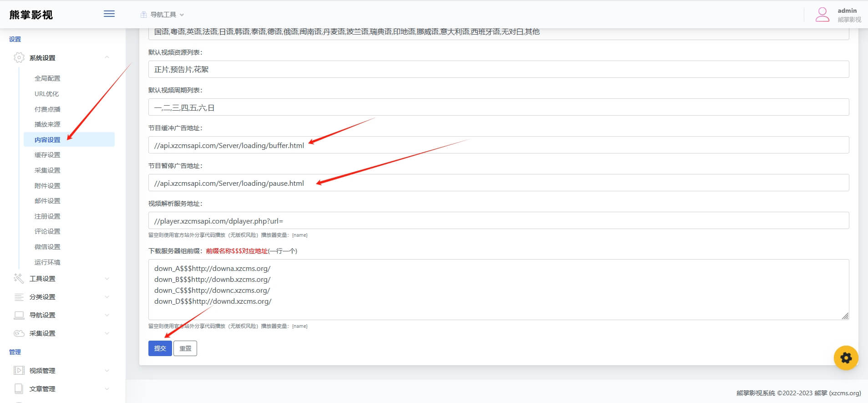Screen dimensions: 868x403
Task: Click the 工具设置 wand icon
Action: click(x=19, y=279)
